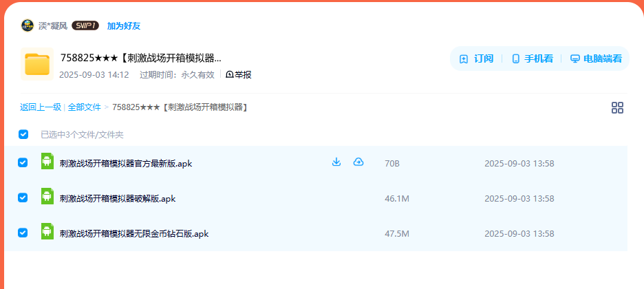The height and width of the screenshot is (289, 644).
Task: Click the SVIP1 badge
Action: (x=85, y=26)
